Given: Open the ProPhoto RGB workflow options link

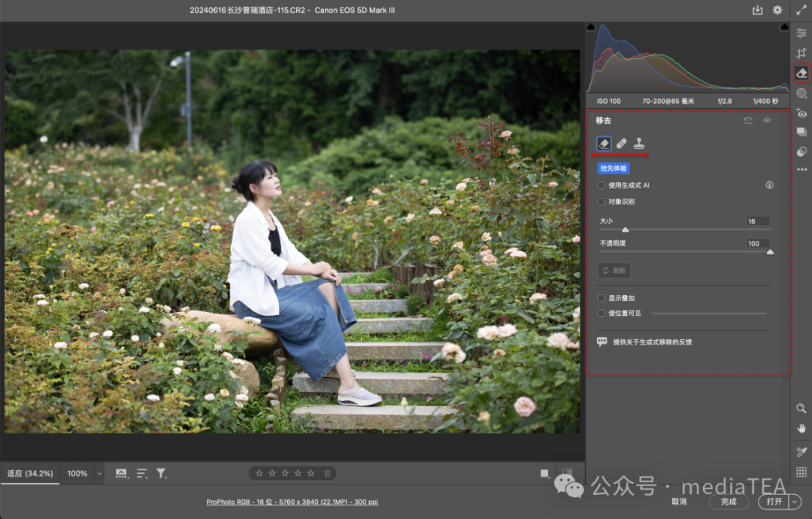Looking at the screenshot, I should [292, 502].
